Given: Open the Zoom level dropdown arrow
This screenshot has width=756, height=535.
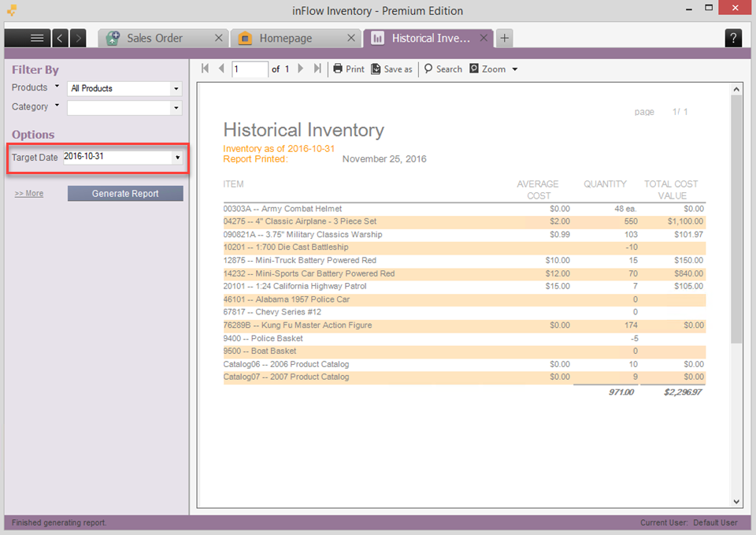Looking at the screenshot, I should click(515, 69).
